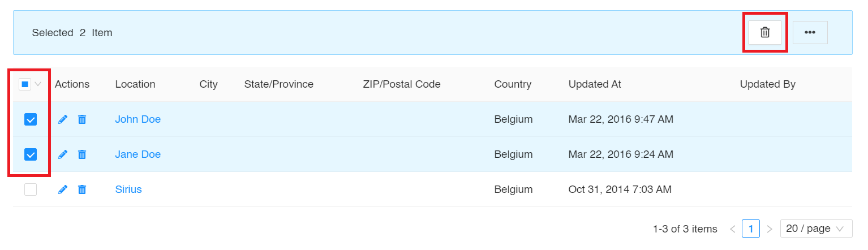The image size is (868, 250).
Task: Click the bulk delete trash button
Action: pyautogui.click(x=764, y=33)
